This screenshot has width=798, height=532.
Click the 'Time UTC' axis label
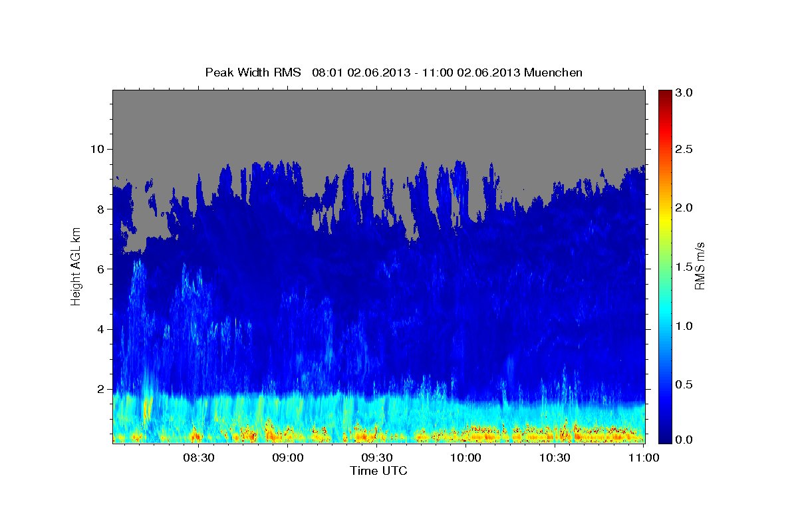[378, 471]
